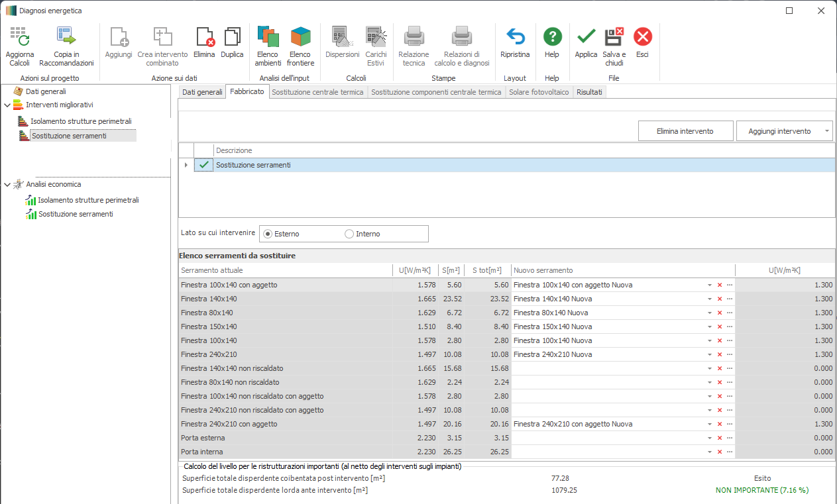Open the Aggiungi intervento dropdown arrow
Viewport: 837px width, 504px height.
click(x=826, y=131)
